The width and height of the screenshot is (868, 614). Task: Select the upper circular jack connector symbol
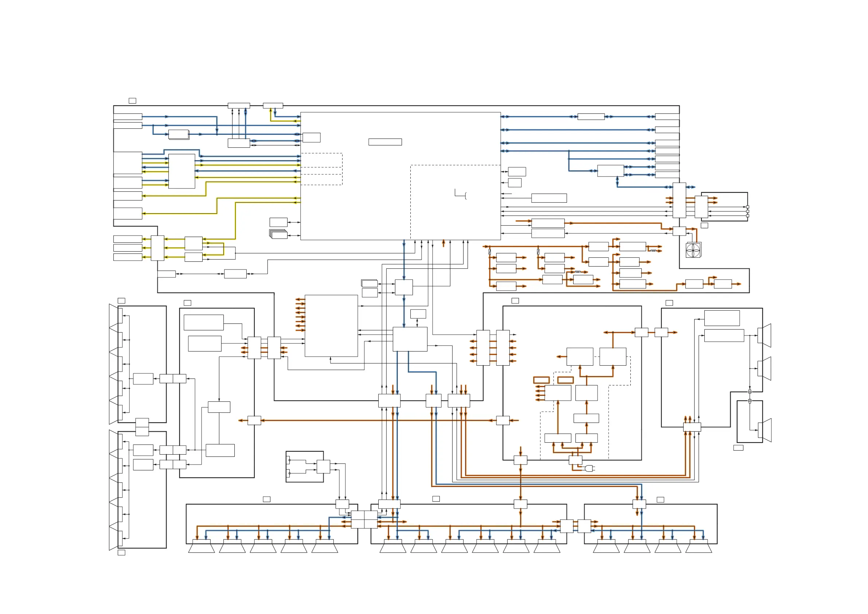point(750,392)
